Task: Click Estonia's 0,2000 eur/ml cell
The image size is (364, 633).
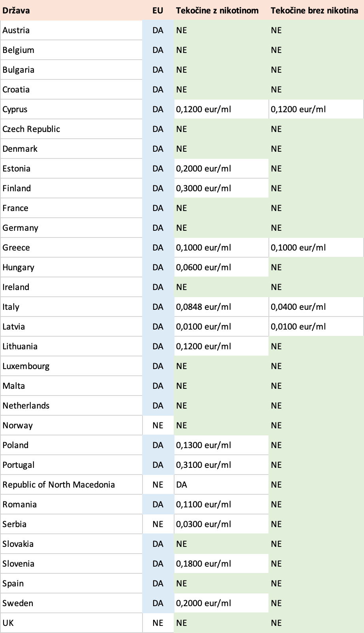Action: pyautogui.click(x=221, y=168)
